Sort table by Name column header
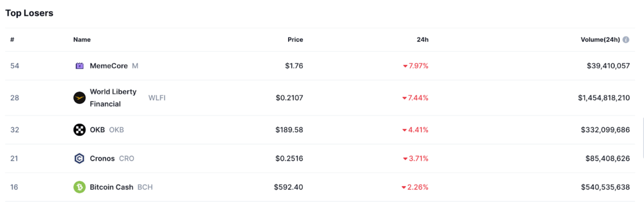Viewport: 644px width, 202px height. pos(82,40)
